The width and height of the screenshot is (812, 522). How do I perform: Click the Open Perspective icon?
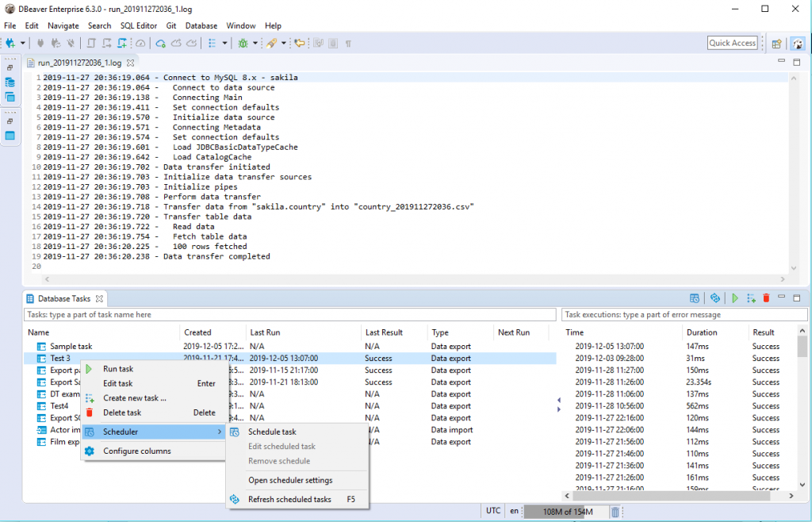click(776, 44)
